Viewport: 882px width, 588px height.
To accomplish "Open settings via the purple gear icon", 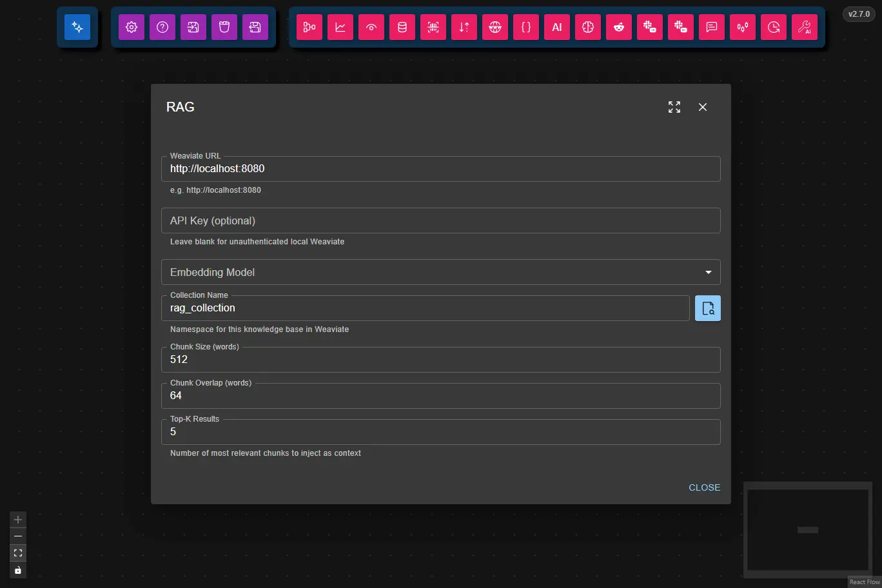I will click(132, 27).
